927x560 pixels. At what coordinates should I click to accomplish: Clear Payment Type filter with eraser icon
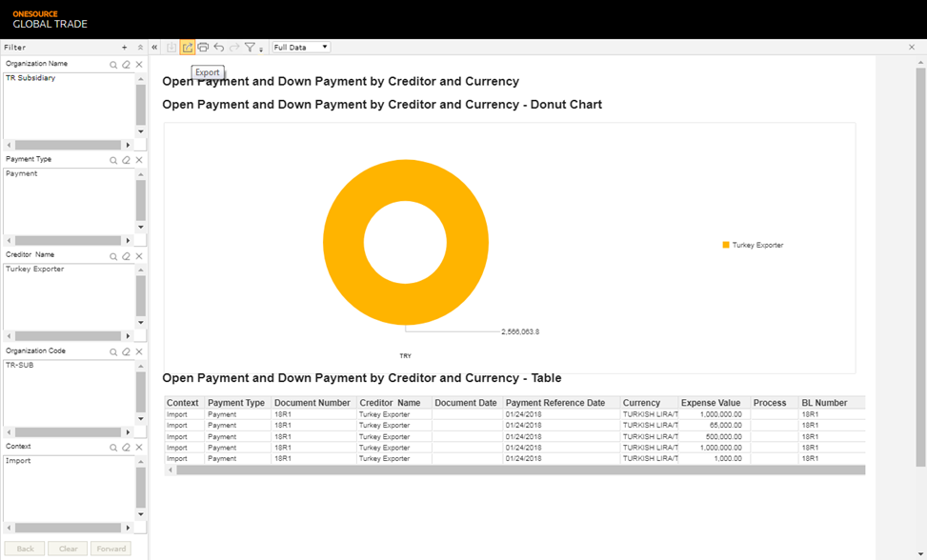126,160
